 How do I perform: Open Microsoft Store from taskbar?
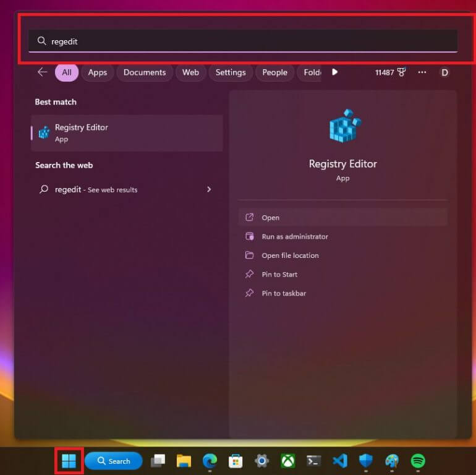click(236, 461)
